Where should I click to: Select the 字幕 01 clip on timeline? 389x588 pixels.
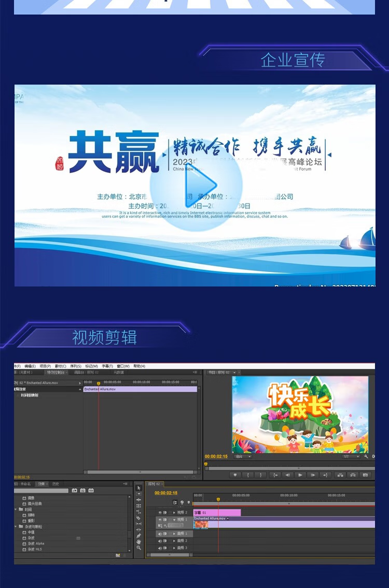click(x=217, y=512)
